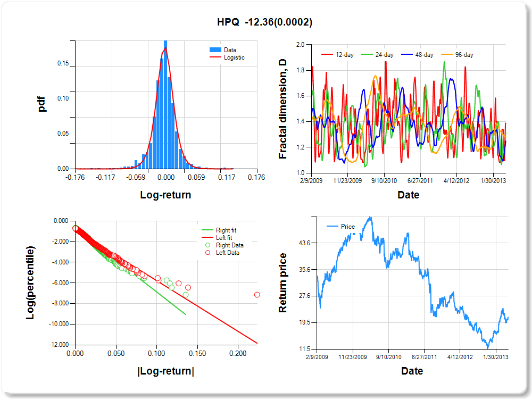Click the 1.4 tick on fractal dimension axis
Image resolution: width=532 pixels, height=399 pixels.
(300, 121)
